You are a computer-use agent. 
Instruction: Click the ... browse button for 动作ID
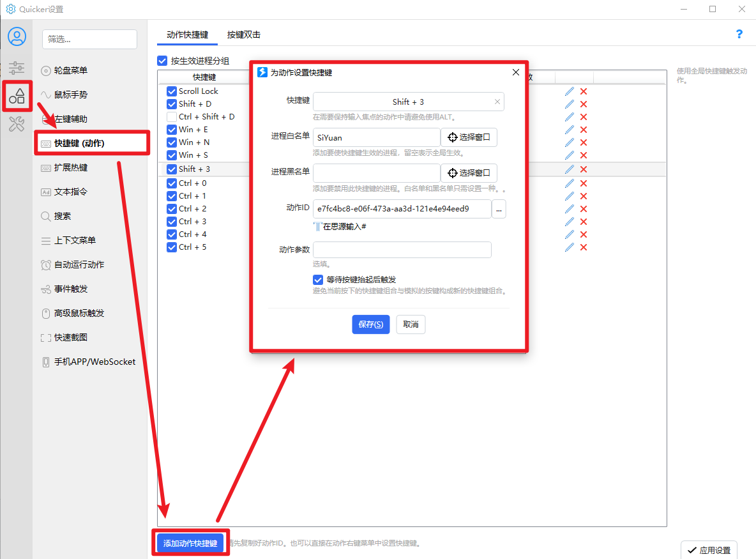[x=499, y=210]
